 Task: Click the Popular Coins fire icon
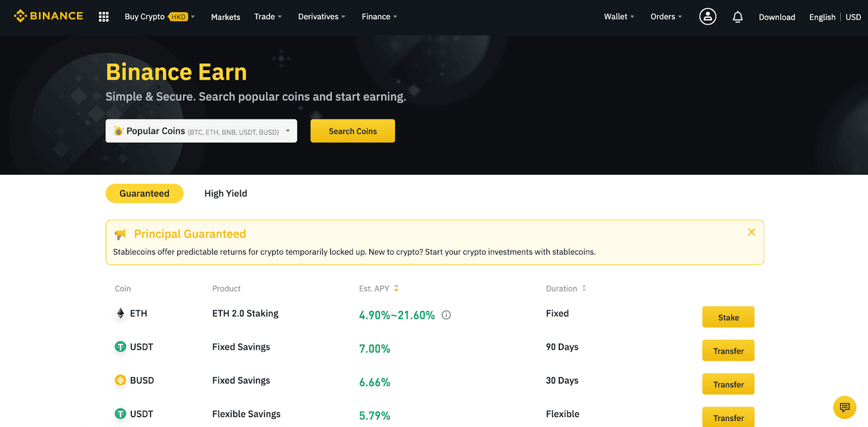[x=118, y=131]
